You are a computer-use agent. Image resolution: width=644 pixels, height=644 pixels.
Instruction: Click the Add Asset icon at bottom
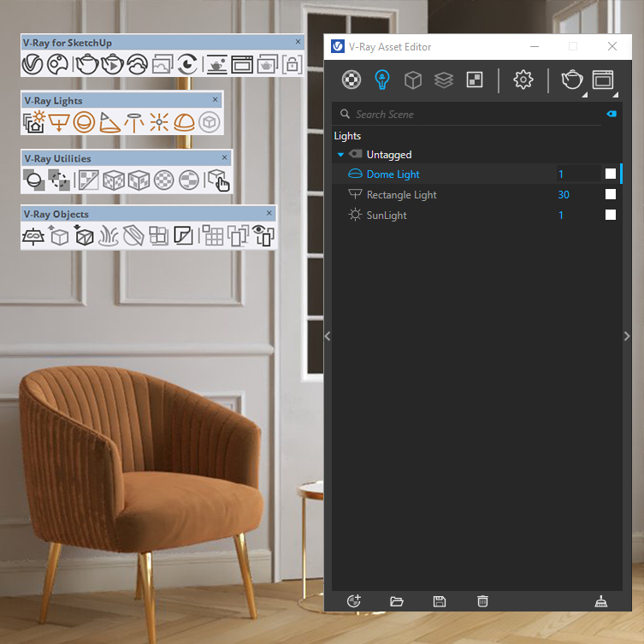[x=354, y=601]
